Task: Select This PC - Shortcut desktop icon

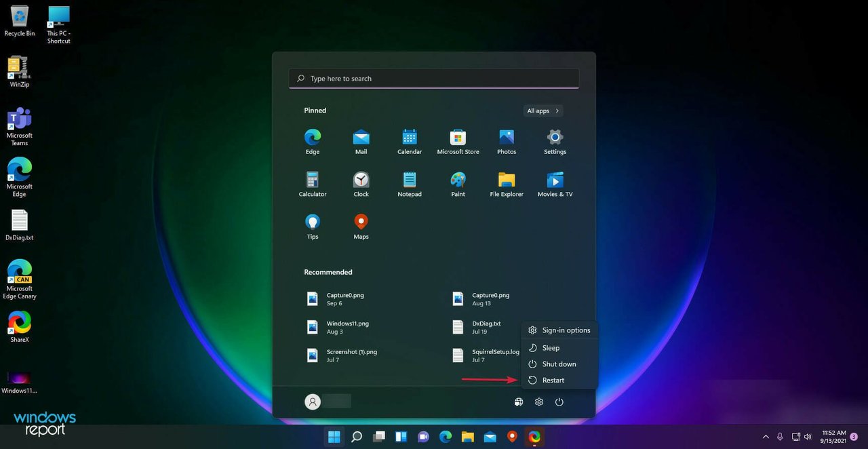Action: tap(59, 24)
